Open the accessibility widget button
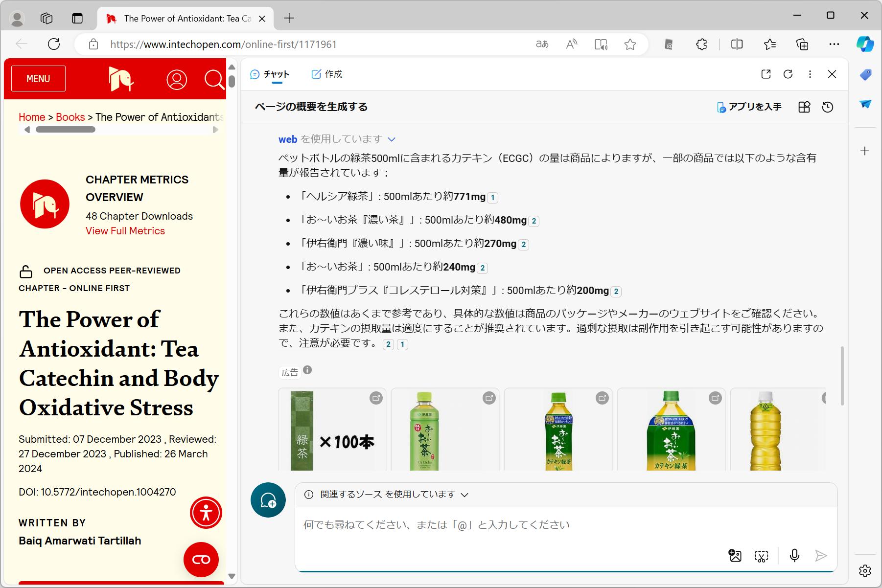Viewport: 882px width, 588px height. point(206,513)
